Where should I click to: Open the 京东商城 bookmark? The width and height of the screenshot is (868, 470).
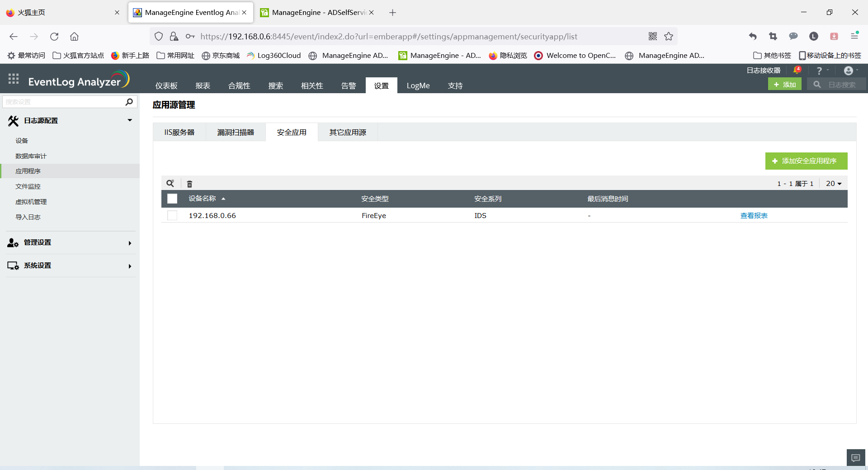[x=221, y=56]
